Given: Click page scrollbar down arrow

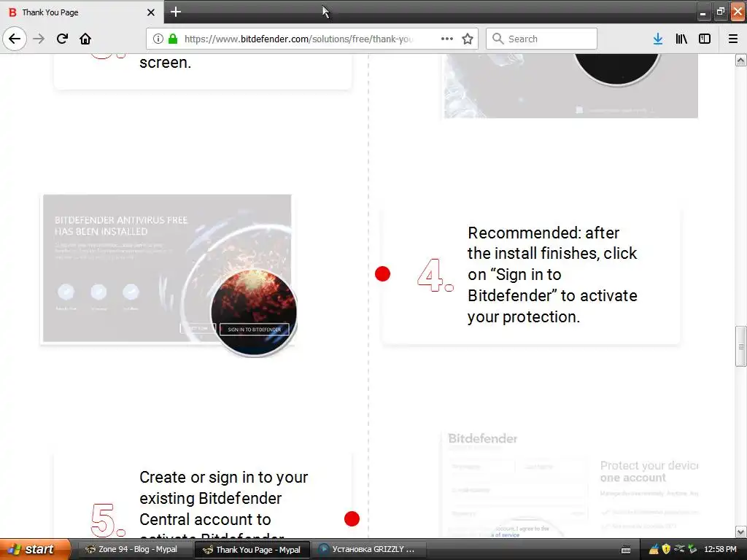Looking at the screenshot, I should coord(741,532).
